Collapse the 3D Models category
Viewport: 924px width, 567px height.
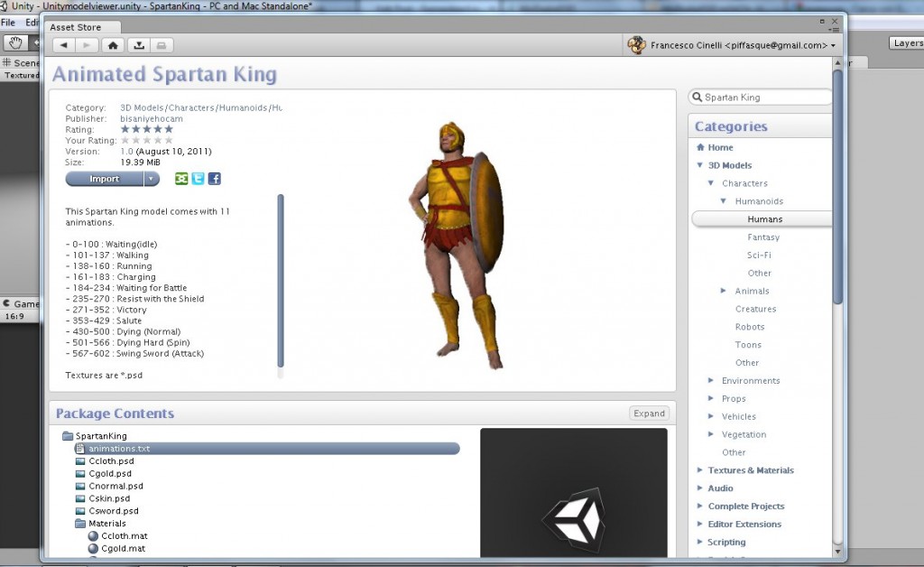point(701,165)
